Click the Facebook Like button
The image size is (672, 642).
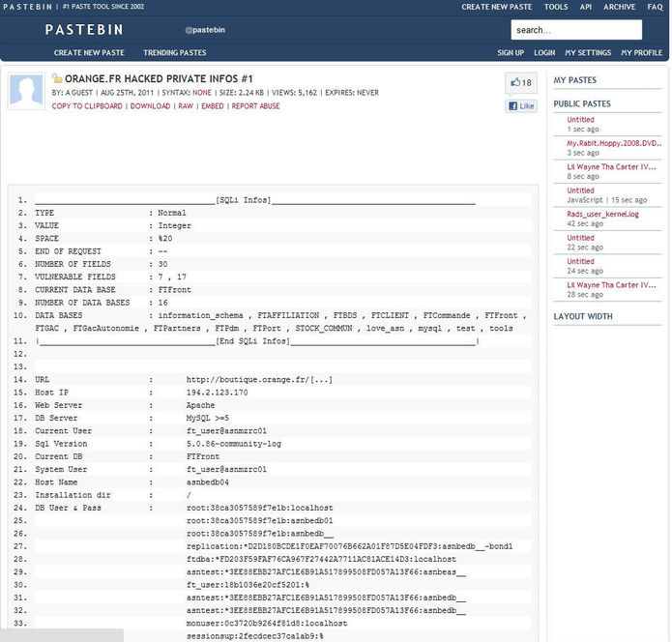click(x=520, y=106)
